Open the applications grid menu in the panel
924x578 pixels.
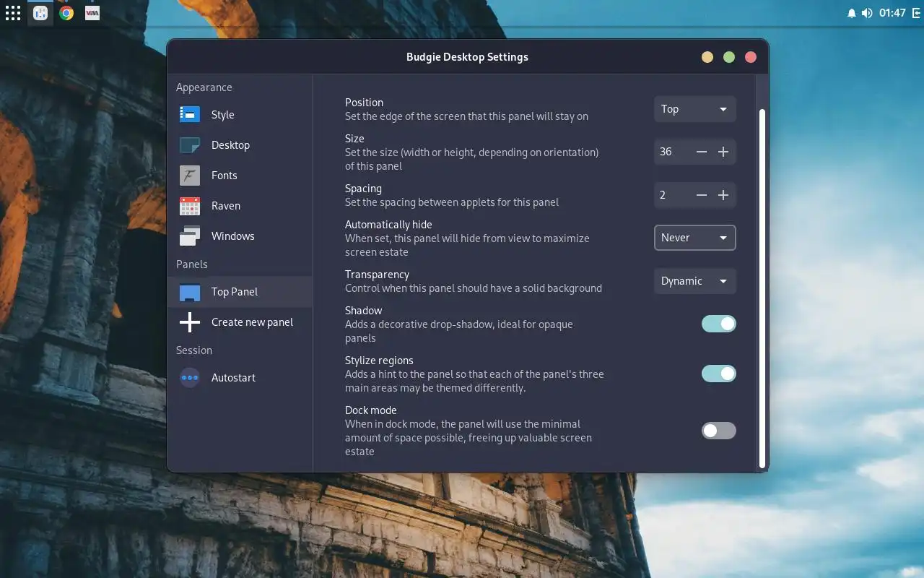pyautogui.click(x=12, y=13)
